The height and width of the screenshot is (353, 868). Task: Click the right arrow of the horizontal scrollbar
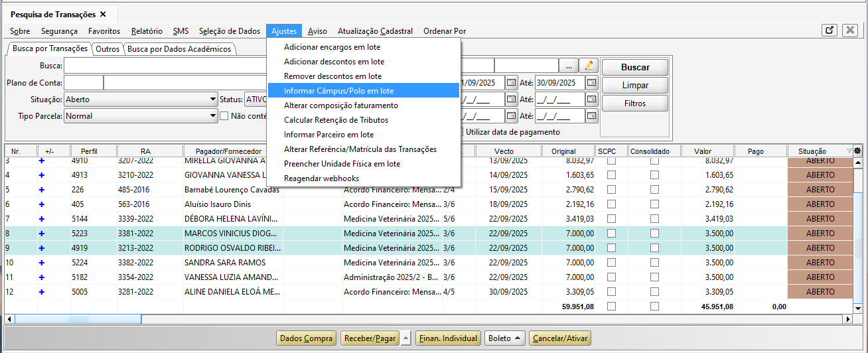[848, 319]
